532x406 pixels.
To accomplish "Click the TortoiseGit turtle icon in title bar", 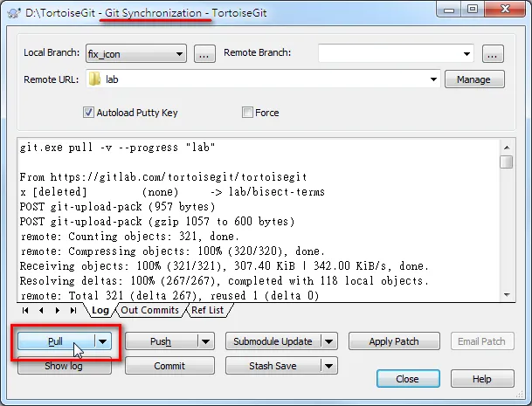I will tap(14, 13).
